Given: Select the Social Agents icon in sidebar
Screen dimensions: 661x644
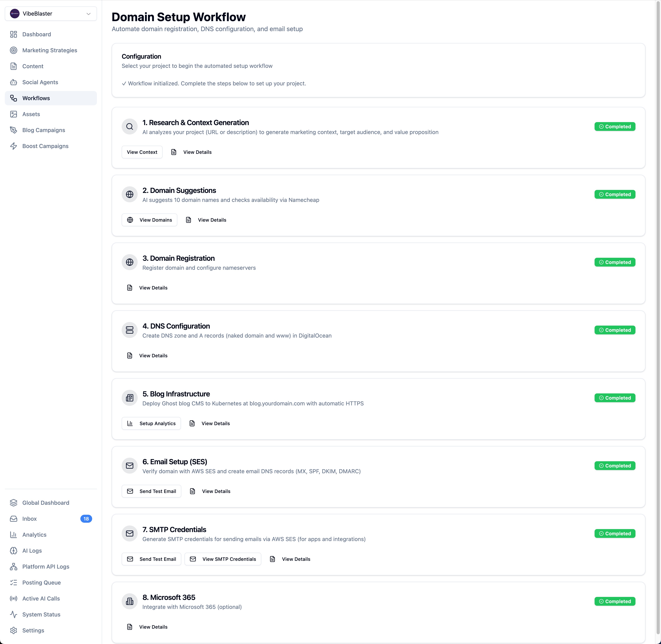Looking at the screenshot, I should click(14, 82).
